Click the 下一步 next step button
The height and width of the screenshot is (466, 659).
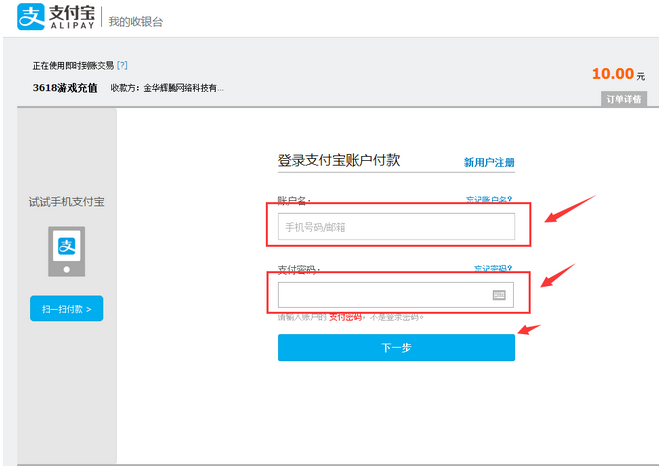[396, 348]
